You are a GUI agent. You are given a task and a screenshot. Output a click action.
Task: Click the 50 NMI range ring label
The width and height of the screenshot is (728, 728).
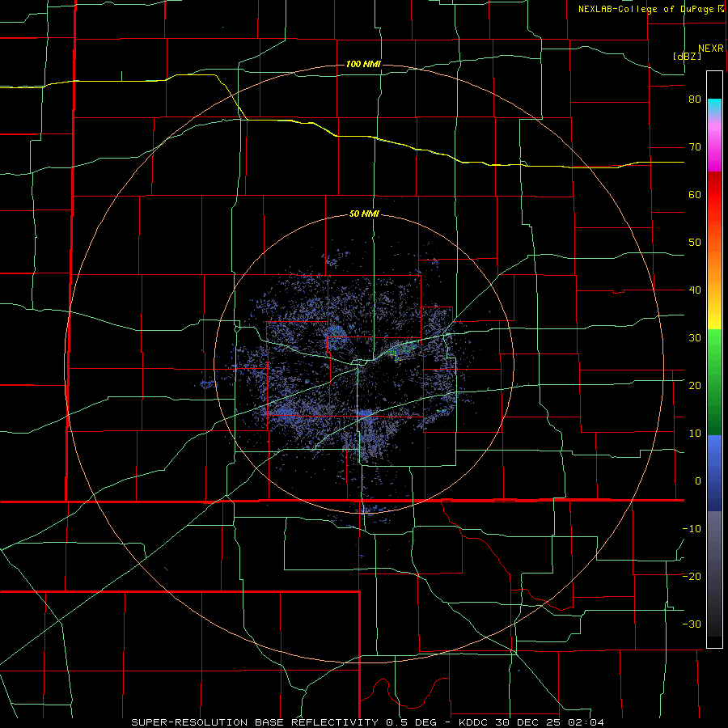[x=364, y=214]
